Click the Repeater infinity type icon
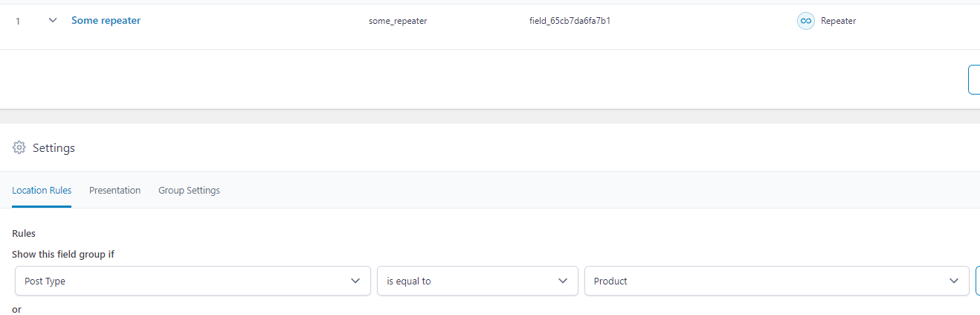980x315 pixels. tap(805, 21)
